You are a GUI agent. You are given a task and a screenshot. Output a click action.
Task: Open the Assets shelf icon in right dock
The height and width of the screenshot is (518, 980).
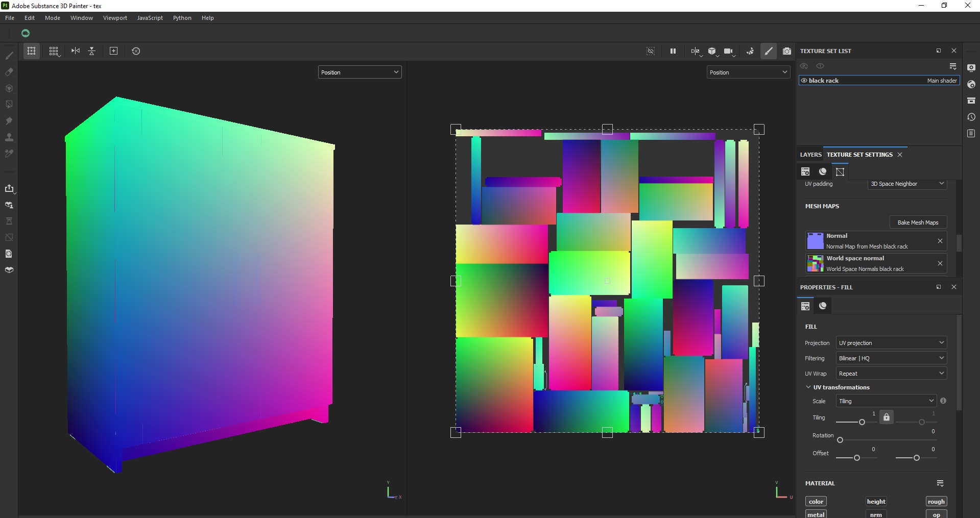click(971, 101)
